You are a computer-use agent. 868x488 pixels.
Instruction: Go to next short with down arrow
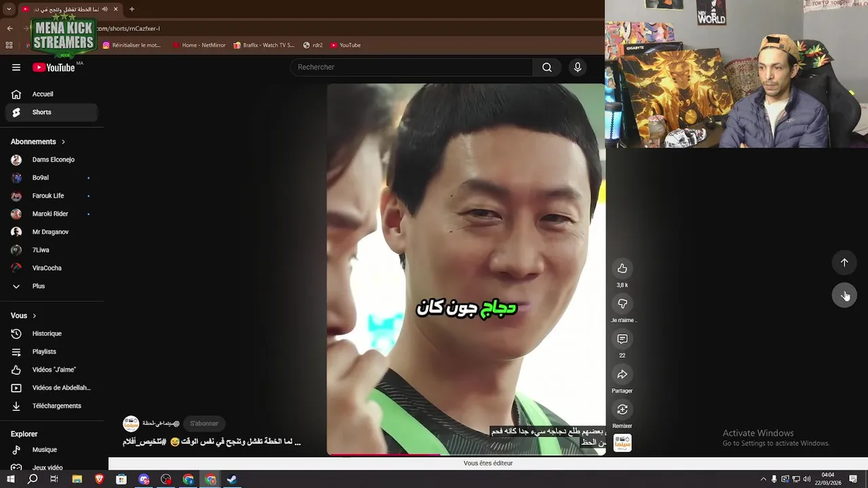pyautogui.click(x=844, y=295)
